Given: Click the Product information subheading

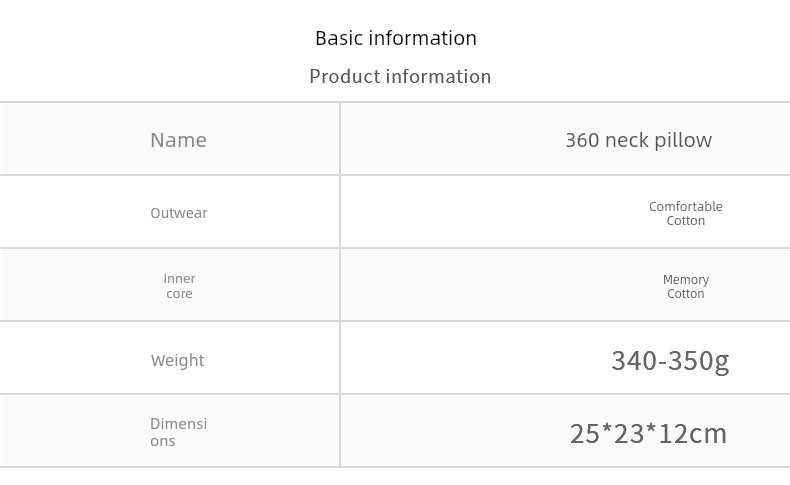Looking at the screenshot, I should pos(400,77).
